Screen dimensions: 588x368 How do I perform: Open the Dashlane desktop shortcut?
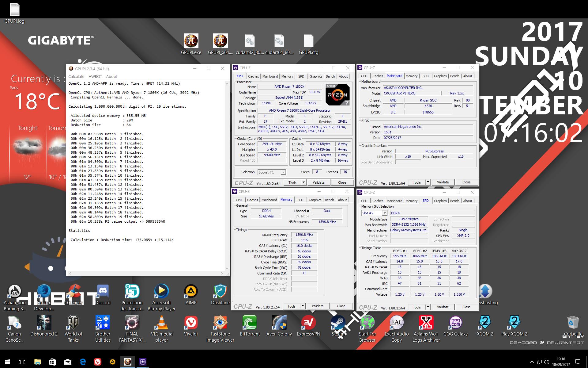220,294
